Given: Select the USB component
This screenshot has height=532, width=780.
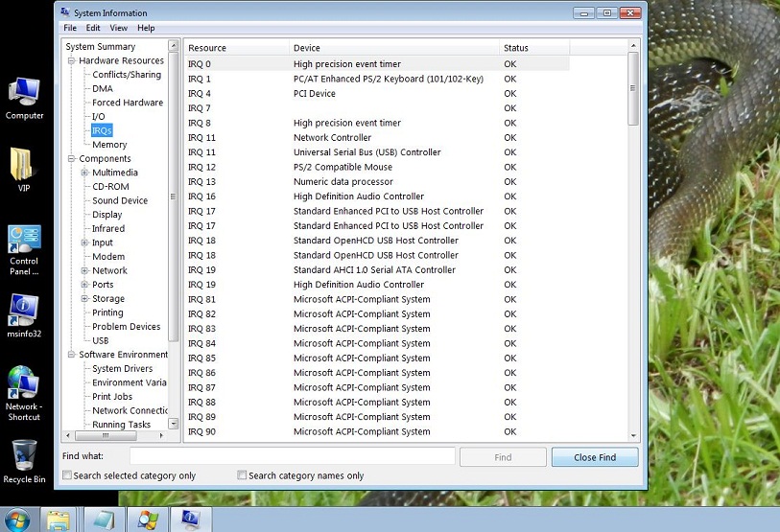Looking at the screenshot, I should click(x=100, y=340).
